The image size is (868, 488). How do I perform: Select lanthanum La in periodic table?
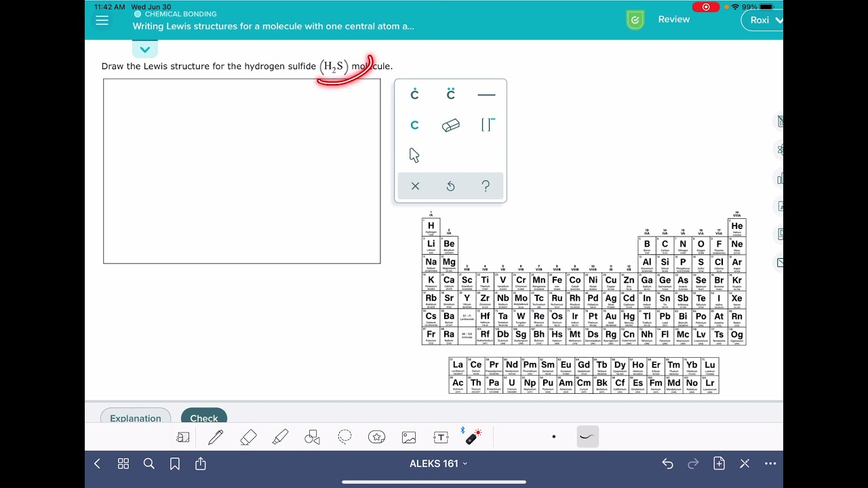point(458,366)
